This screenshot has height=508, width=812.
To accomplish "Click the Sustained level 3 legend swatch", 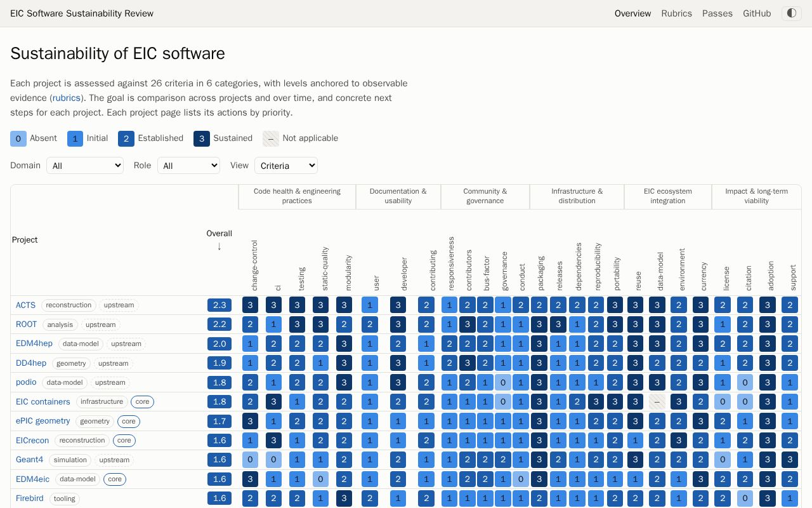I will click(202, 138).
